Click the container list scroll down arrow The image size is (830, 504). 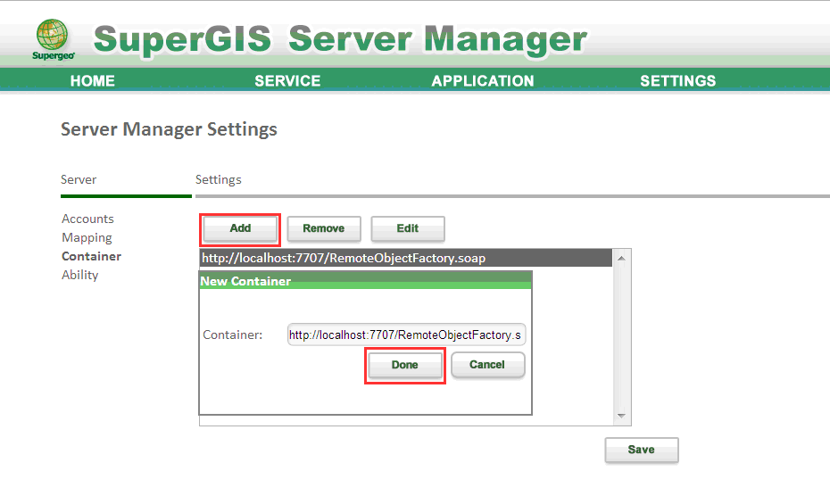621,416
